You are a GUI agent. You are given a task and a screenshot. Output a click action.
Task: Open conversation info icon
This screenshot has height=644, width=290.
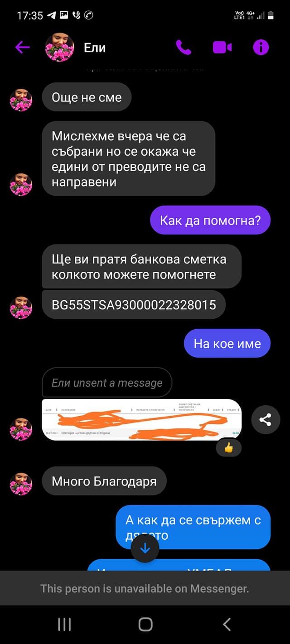[261, 47]
